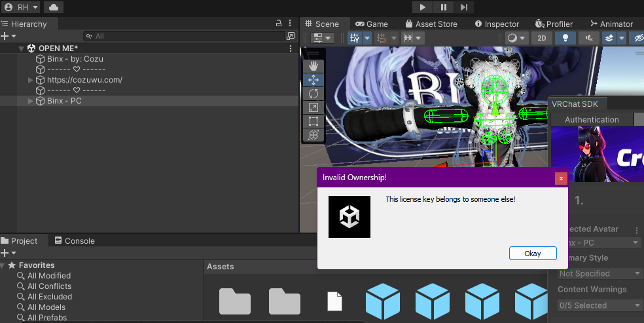Image resolution: width=644 pixels, height=323 pixels.
Task: Toggle scene grid visibility
Action: coord(355,38)
